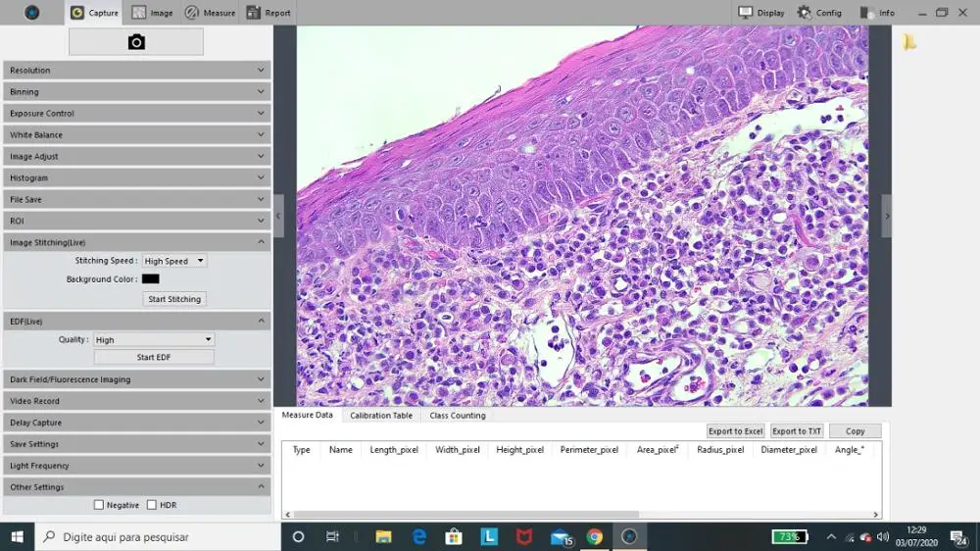Viewport: 980px width, 551px height.
Task: Click the horizontal scrollbar of measure table
Action: tap(466, 515)
